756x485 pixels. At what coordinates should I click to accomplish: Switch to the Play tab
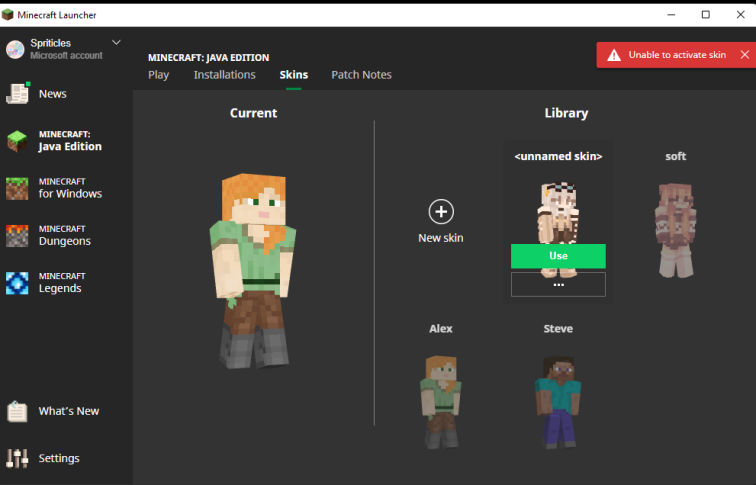[158, 75]
